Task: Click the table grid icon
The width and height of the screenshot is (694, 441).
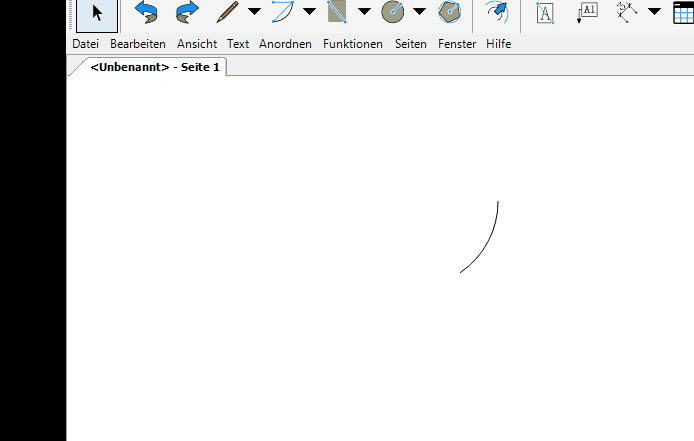Action: pos(683,12)
